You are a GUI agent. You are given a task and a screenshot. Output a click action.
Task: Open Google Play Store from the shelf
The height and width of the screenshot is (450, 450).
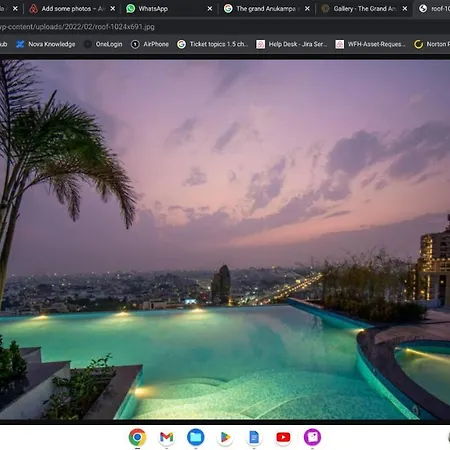pos(225,437)
